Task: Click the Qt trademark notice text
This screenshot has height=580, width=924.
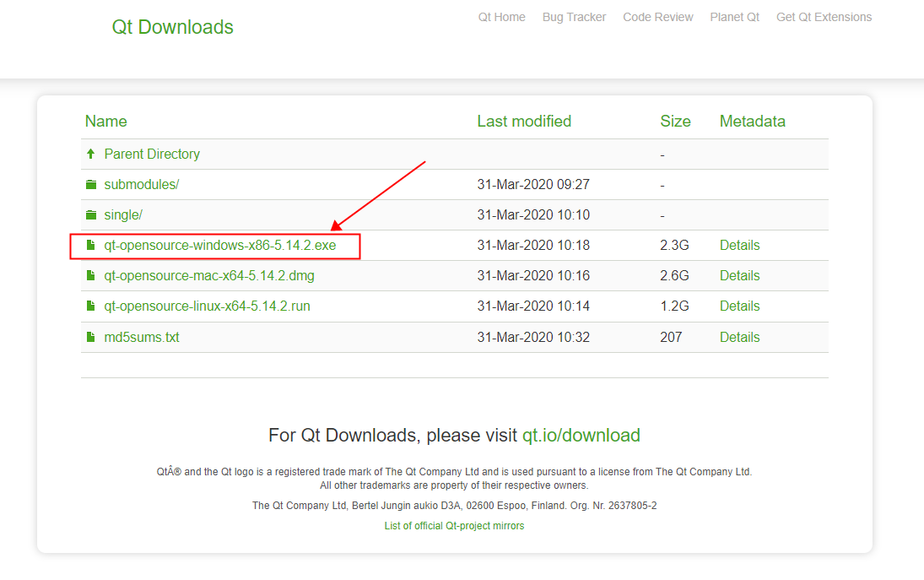Action: click(454, 472)
